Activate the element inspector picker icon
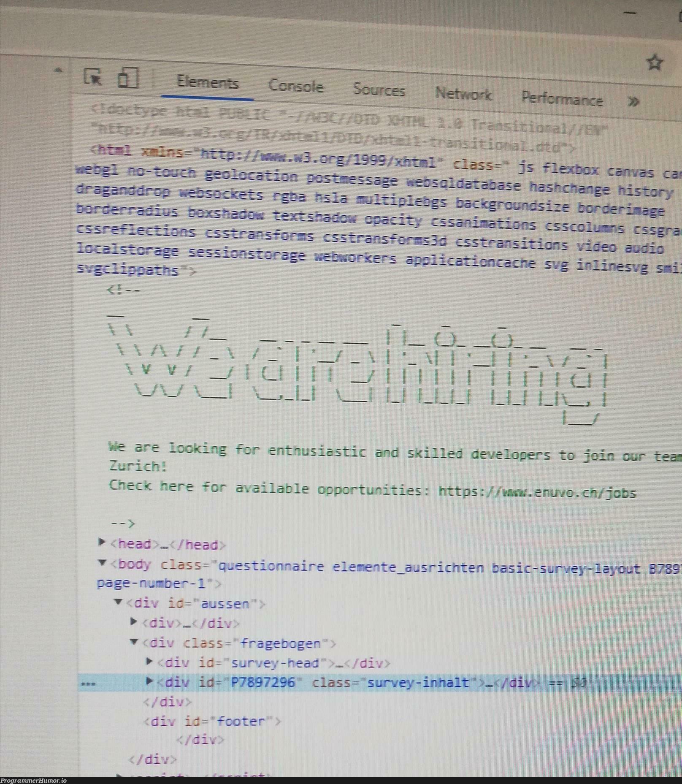Image resolution: width=682 pixels, height=784 pixels. pyautogui.click(x=93, y=77)
